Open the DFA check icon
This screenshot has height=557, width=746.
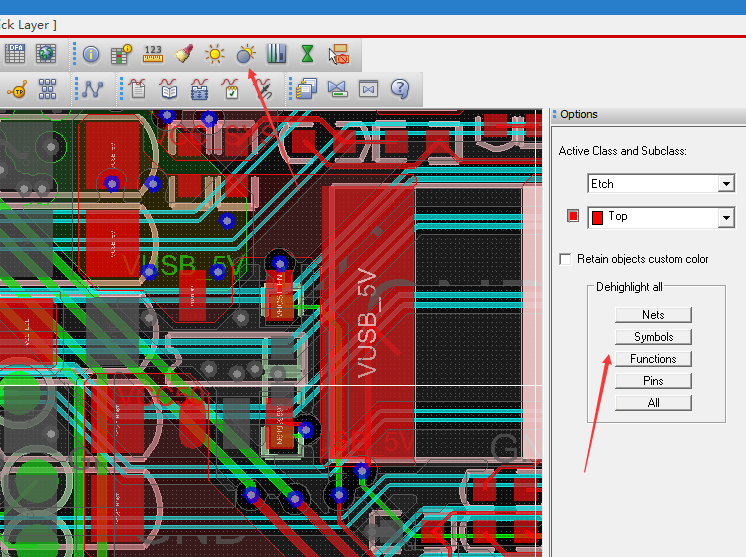pos(15,54)
